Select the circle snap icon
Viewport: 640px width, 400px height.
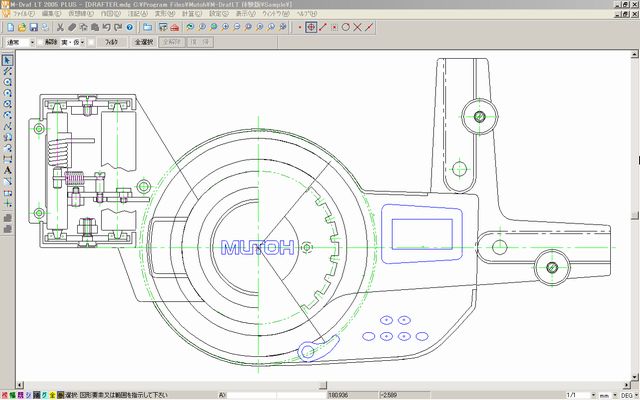[x=346, y=27]
